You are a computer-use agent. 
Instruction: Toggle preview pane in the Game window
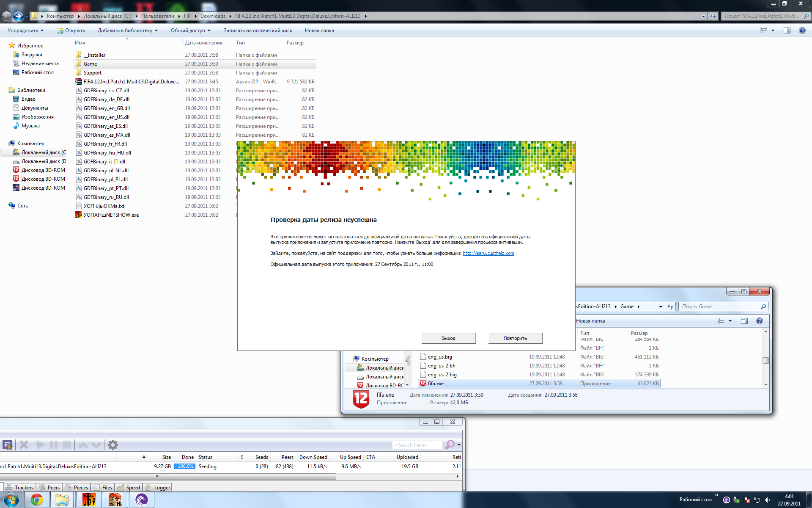(744, 321)
